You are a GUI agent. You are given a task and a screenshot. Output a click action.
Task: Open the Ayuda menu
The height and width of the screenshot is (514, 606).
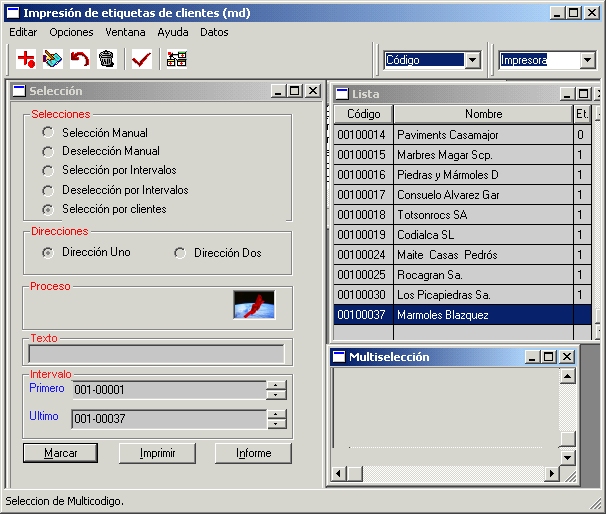coord(173,32)
